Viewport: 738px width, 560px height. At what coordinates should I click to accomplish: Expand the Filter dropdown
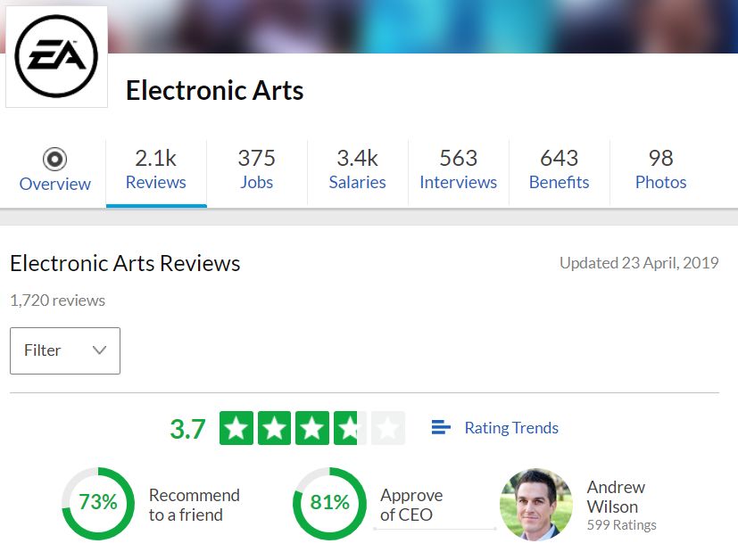pos(65,350)
